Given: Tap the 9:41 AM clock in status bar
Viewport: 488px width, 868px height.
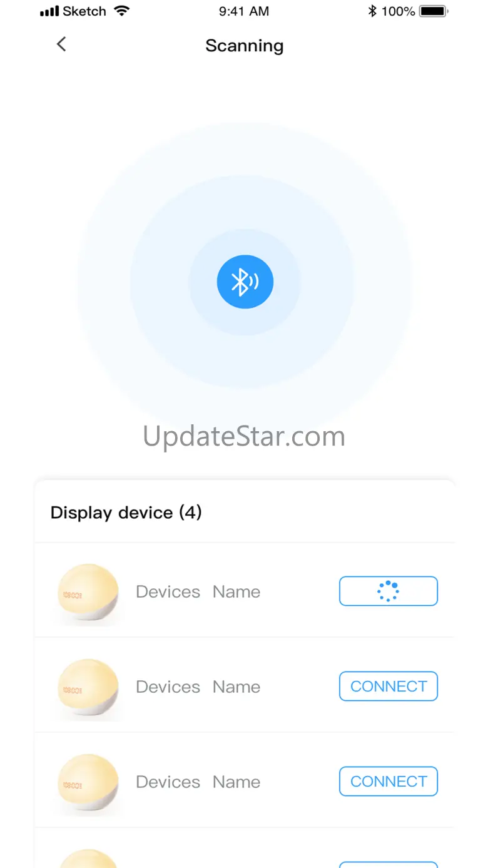Looking at the screenshot, I should pos(244,11).
